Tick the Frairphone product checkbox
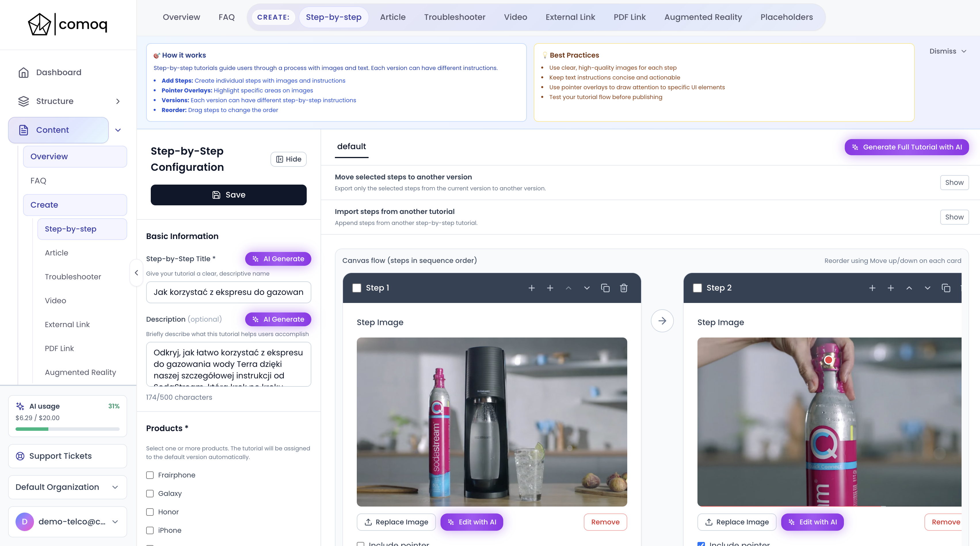The height and width of the screenshot is (546, 980). [150, 475]
